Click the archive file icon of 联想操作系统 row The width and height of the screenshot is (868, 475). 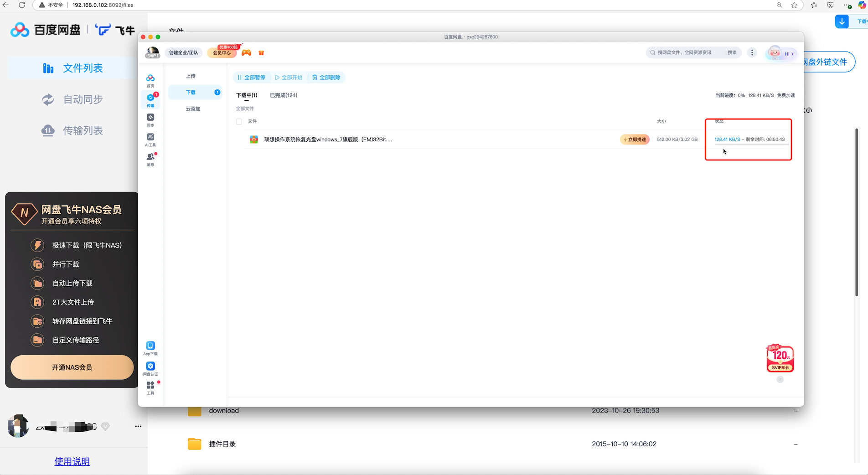tap(254, 139)
